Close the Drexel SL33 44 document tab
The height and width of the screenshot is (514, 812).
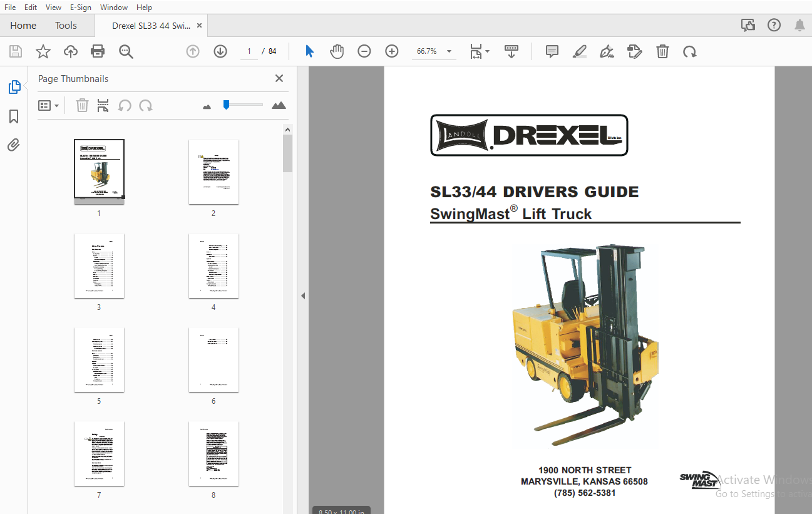(x=199, y=26)
